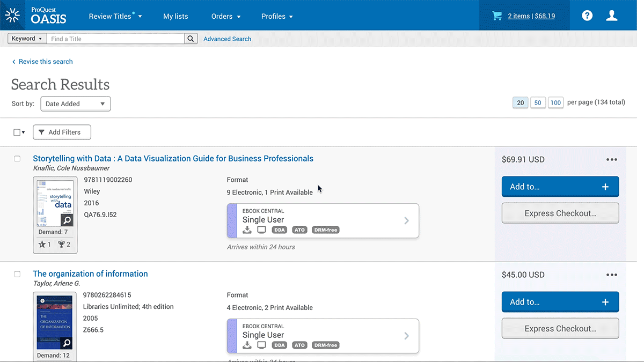Click text 9 Electronic, 1 Print Available
Image resolution: width=644 pixels, height=362 pixels.
(270, 193)
